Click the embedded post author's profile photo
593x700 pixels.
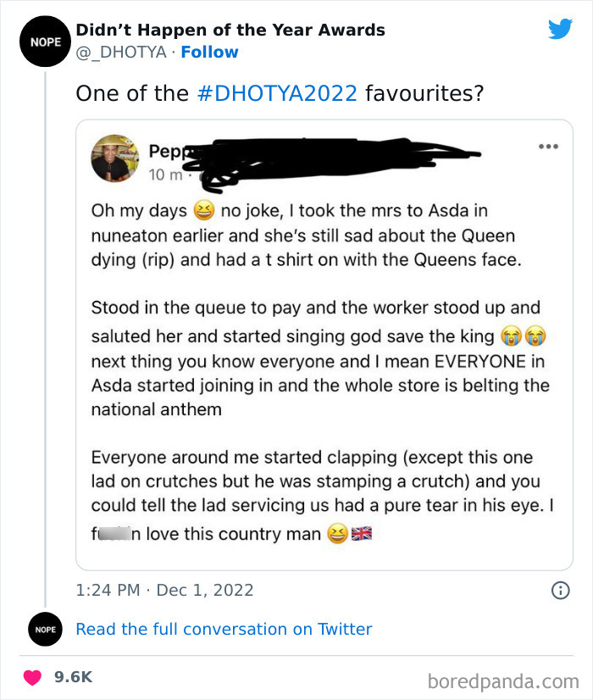point(114,158)
